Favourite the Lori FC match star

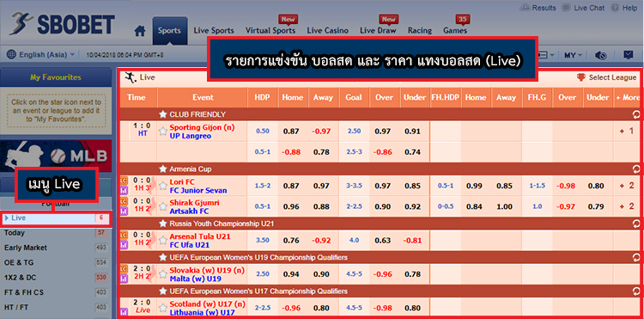[163, 187]
